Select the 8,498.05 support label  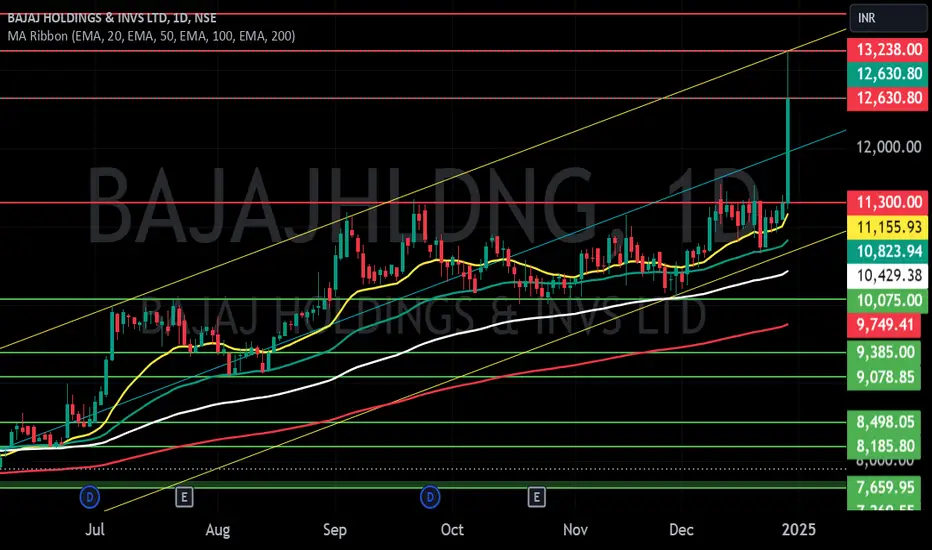[x=884, y=422]
